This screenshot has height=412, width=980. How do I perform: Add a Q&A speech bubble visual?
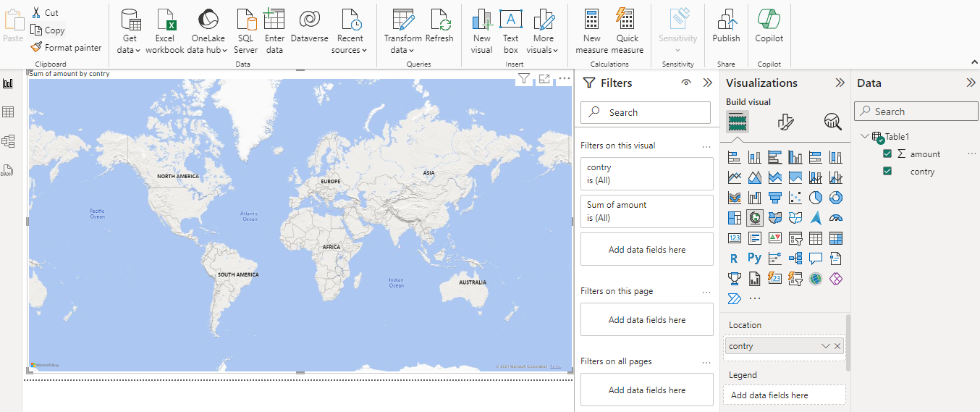pyautogui.click(x=816, y=258)
